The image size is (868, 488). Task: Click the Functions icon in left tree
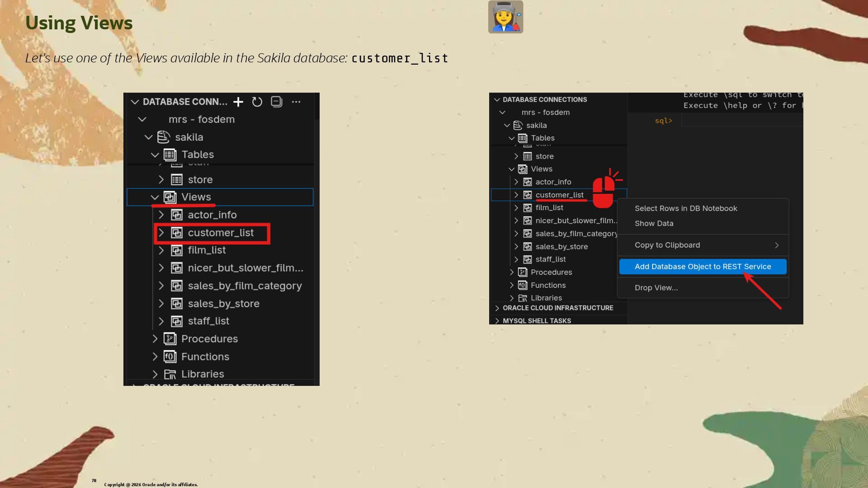(170, 357)
